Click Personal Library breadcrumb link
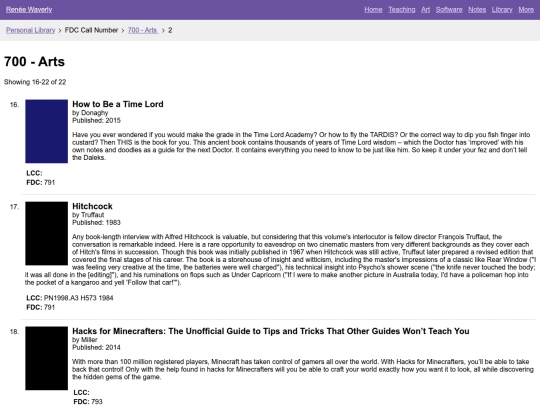Image resolution: width=540 pixels, height=405 pixels. point(30,30)
